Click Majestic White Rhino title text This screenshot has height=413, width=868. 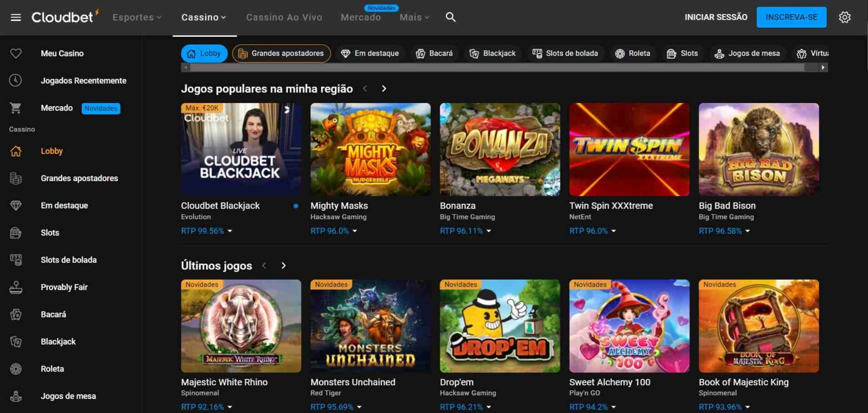click(224, 382)
